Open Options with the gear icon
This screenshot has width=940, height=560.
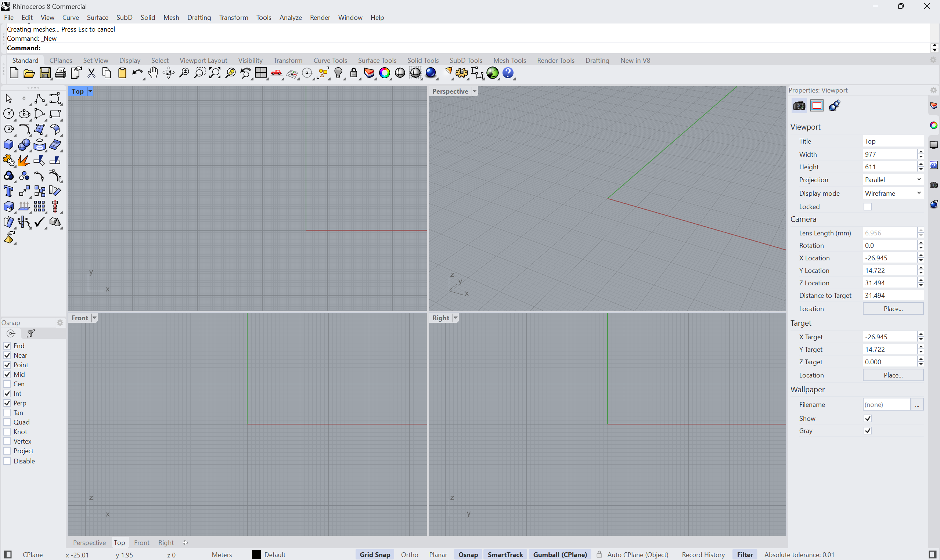(461, 73)
